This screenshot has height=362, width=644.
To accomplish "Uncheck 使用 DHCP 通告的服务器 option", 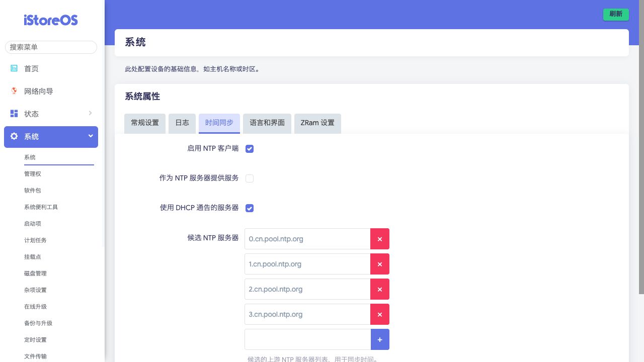I will pyautogui.click(x=250, y=208).
